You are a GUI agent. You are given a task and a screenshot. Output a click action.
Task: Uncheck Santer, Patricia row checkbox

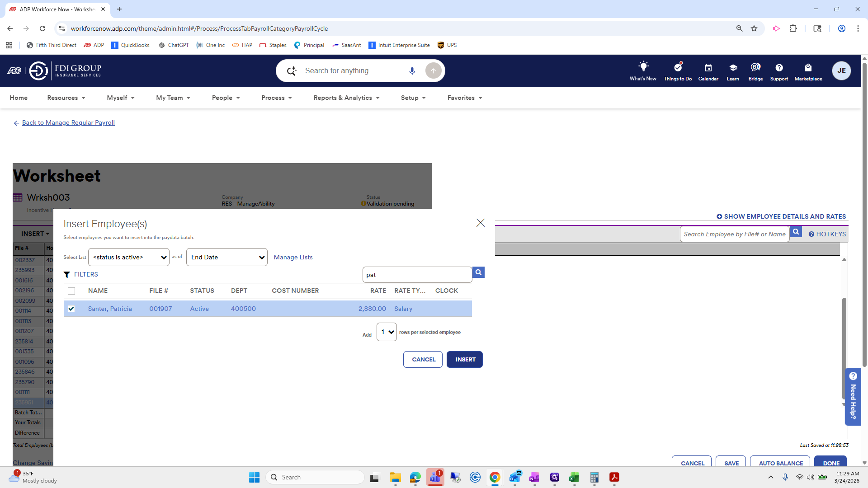pyautogui.click(x=71, y=309)
